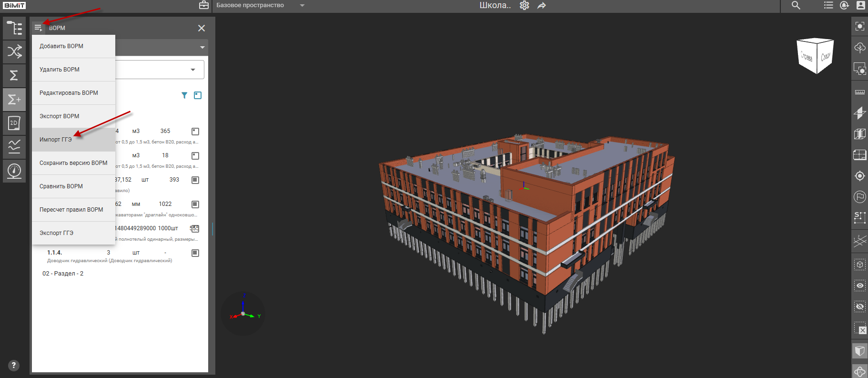
Task: Click the help question mark icon
Action: click(14, 365)
